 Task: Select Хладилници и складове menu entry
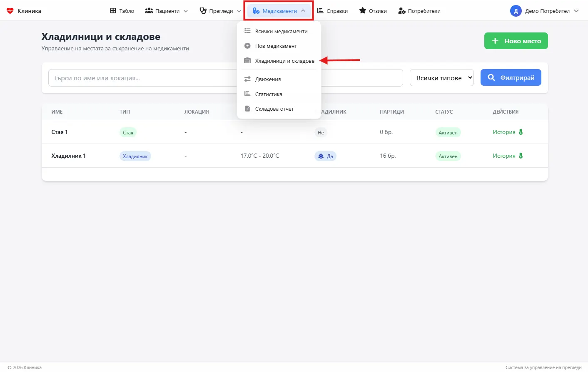[279, 61]
